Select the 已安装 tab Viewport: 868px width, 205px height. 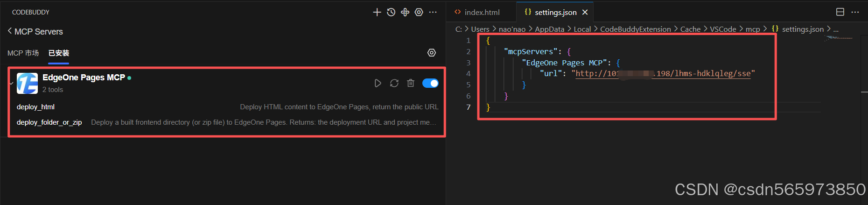click(x=59, y=53)
